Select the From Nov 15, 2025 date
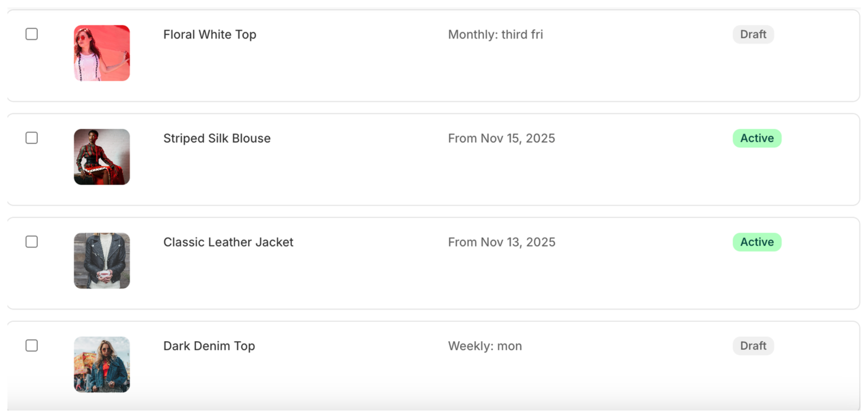 tap(502, 138)
